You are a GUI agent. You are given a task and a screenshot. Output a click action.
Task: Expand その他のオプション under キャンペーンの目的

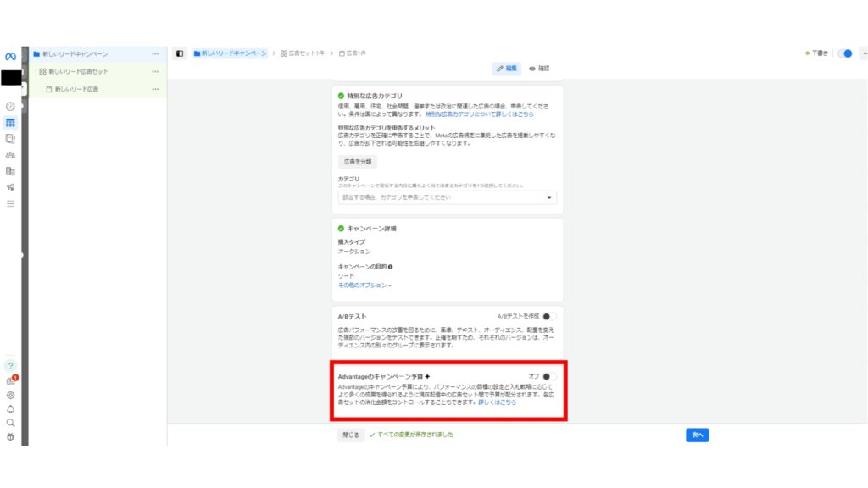tap(366, 284)
